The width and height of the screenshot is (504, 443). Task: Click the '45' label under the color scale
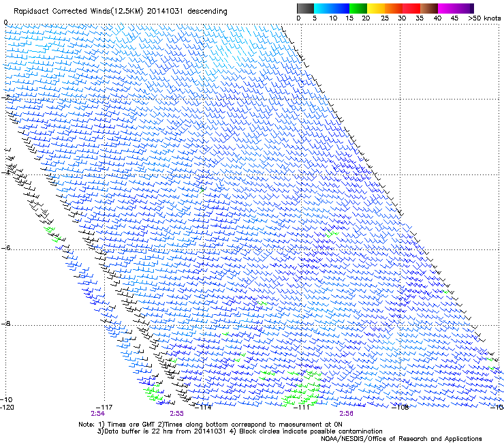point(454,18)
